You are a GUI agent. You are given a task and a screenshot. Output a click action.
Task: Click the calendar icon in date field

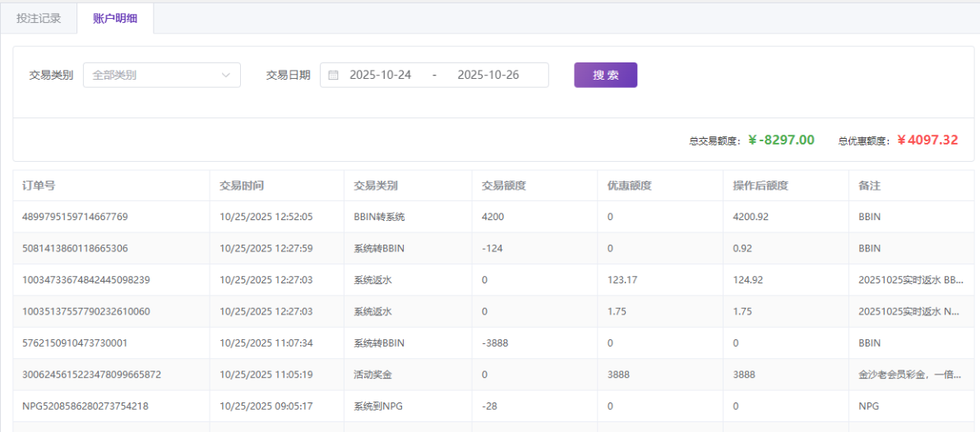333,75
